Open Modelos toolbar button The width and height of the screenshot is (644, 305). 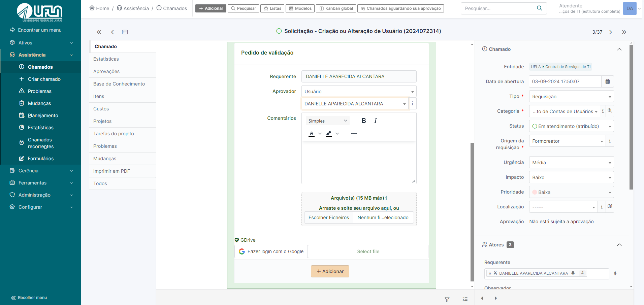tap(300, 8)
